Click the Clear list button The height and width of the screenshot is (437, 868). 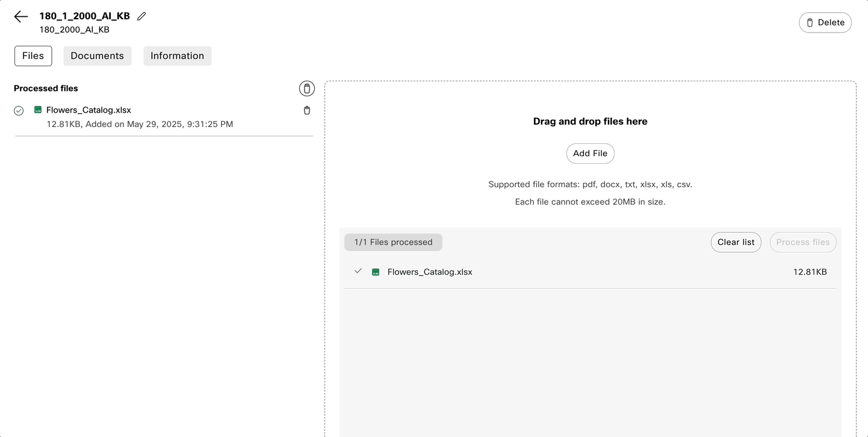(736, 243)
